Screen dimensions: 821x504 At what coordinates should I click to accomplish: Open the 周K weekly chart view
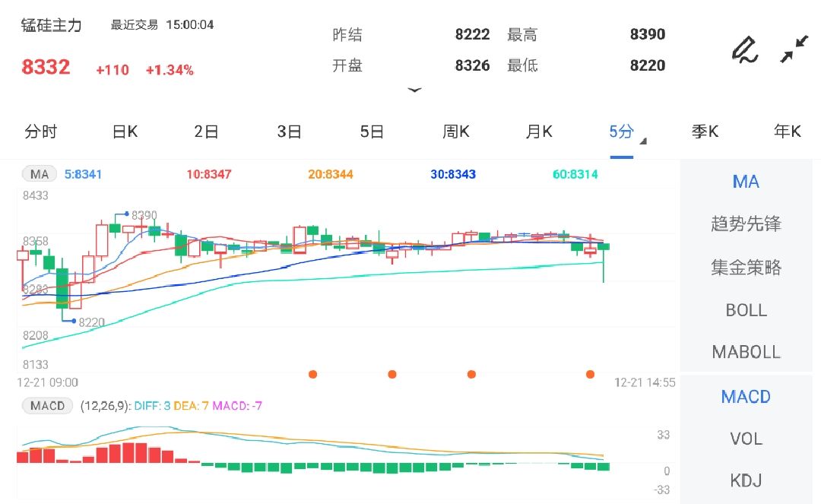[455, 132]
